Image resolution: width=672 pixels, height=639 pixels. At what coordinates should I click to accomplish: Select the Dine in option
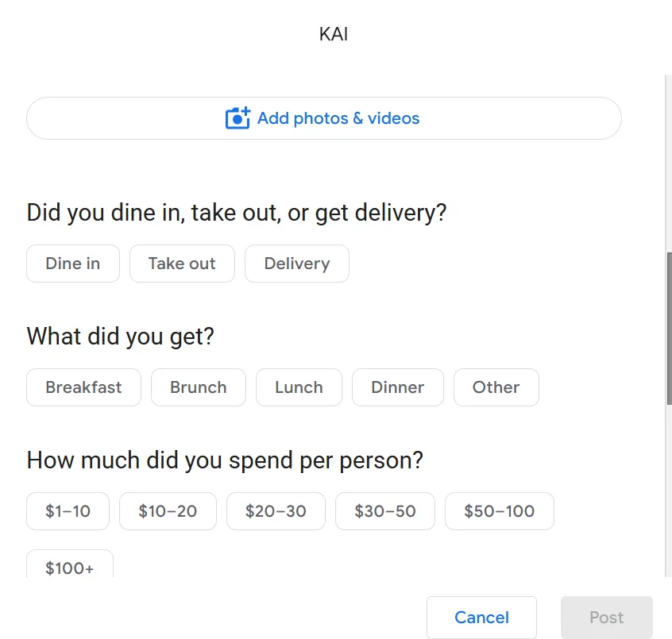(72, 263)
